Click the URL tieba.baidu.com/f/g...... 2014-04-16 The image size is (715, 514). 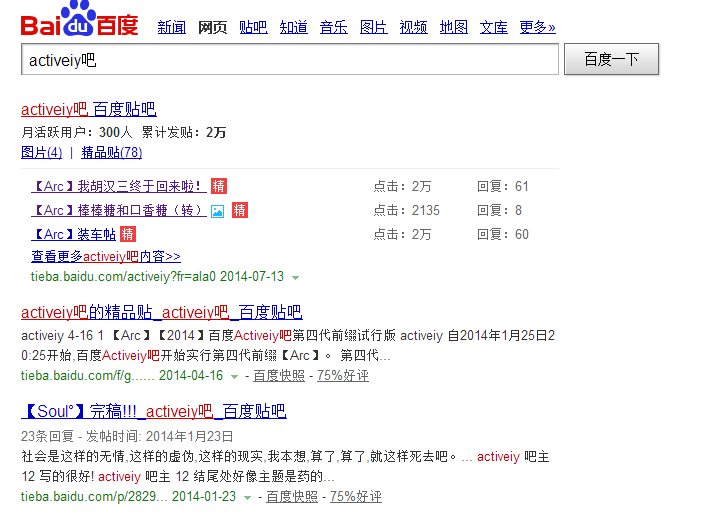point(122,376)
